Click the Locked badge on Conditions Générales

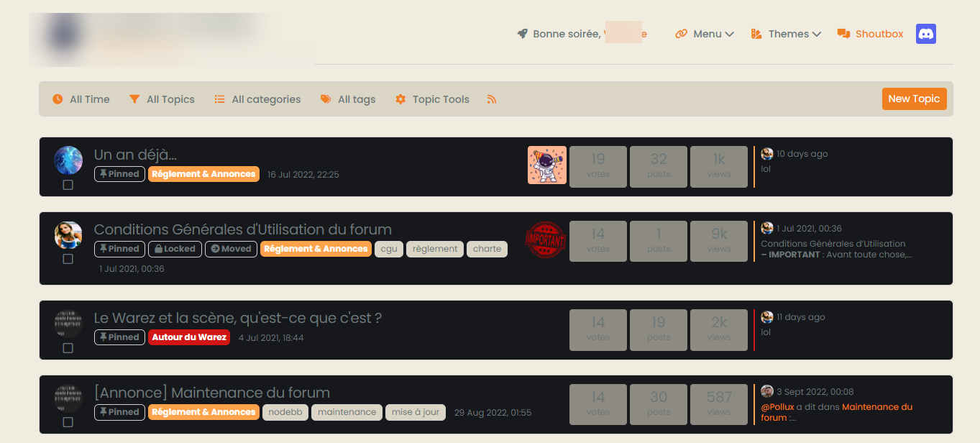click(175, 249)
